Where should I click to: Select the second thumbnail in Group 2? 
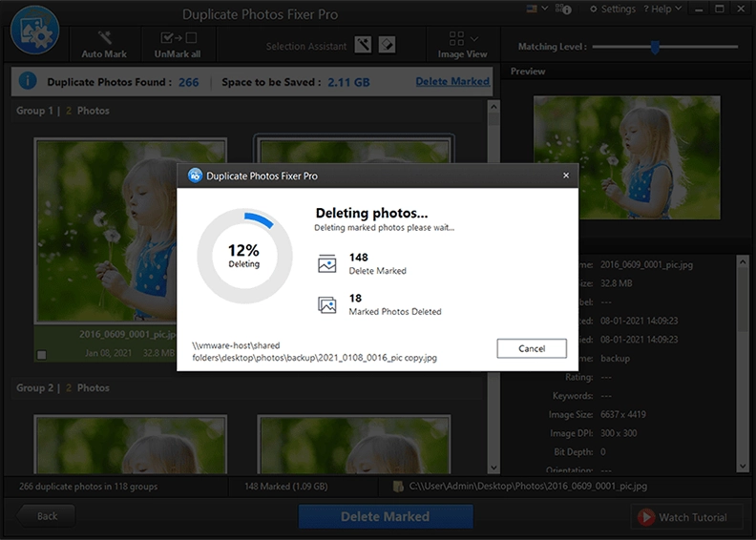tap(354, 445)
